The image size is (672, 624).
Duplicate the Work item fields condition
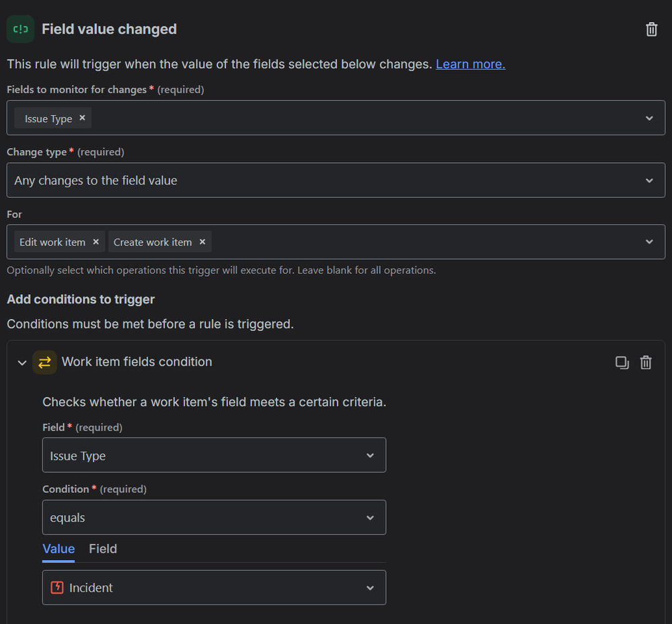[622, 363]
